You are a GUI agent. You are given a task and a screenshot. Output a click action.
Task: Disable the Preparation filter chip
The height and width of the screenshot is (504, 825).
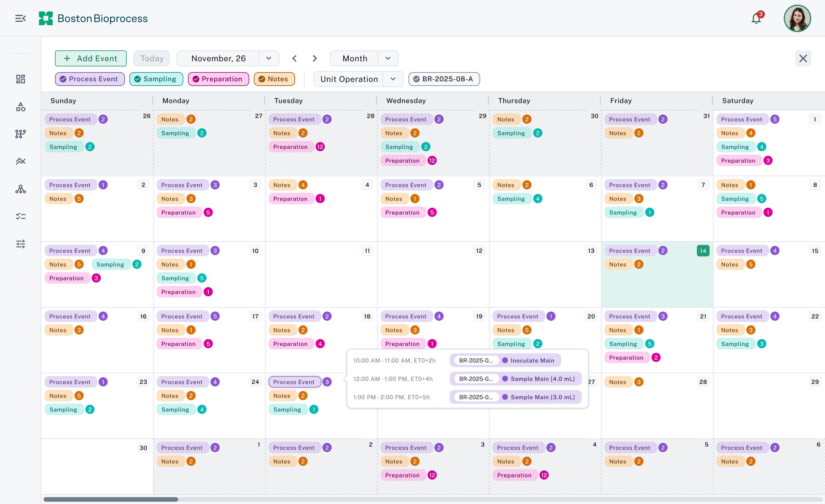(218, 79)
